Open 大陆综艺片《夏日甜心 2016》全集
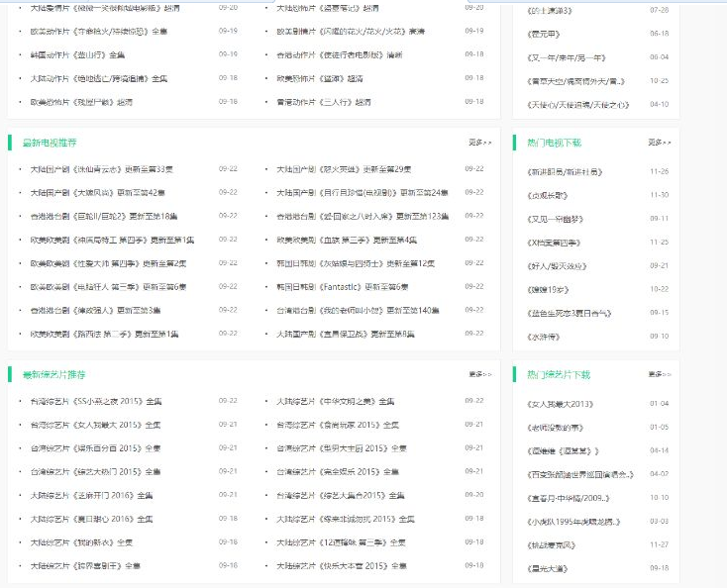 pos(92,520)
